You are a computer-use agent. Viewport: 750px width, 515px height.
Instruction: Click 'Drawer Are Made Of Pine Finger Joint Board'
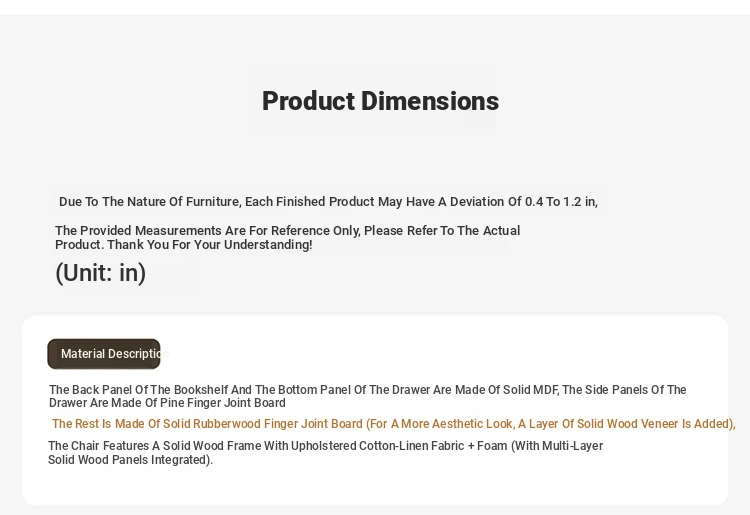tap(167, 403)
